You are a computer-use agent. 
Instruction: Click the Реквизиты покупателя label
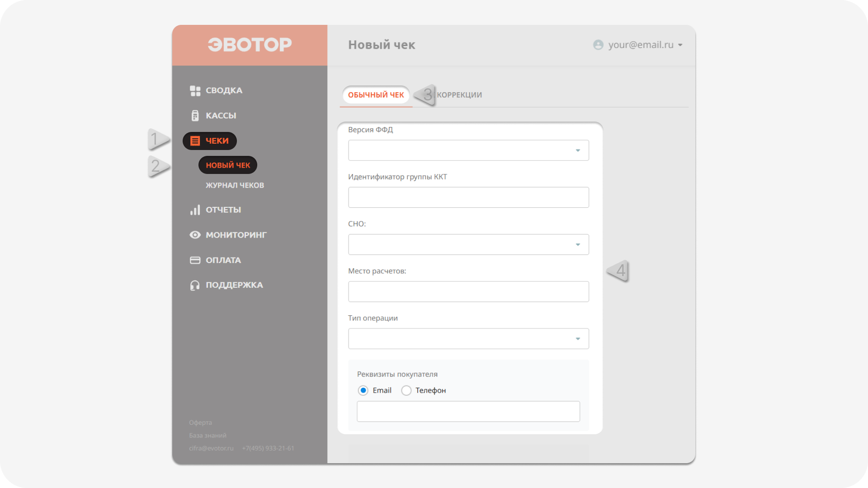(397, 374)
